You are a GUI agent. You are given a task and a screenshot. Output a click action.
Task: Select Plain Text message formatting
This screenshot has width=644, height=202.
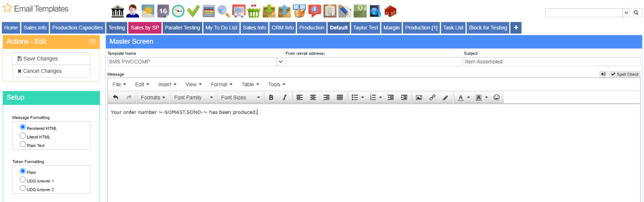[x=22, y=145]
